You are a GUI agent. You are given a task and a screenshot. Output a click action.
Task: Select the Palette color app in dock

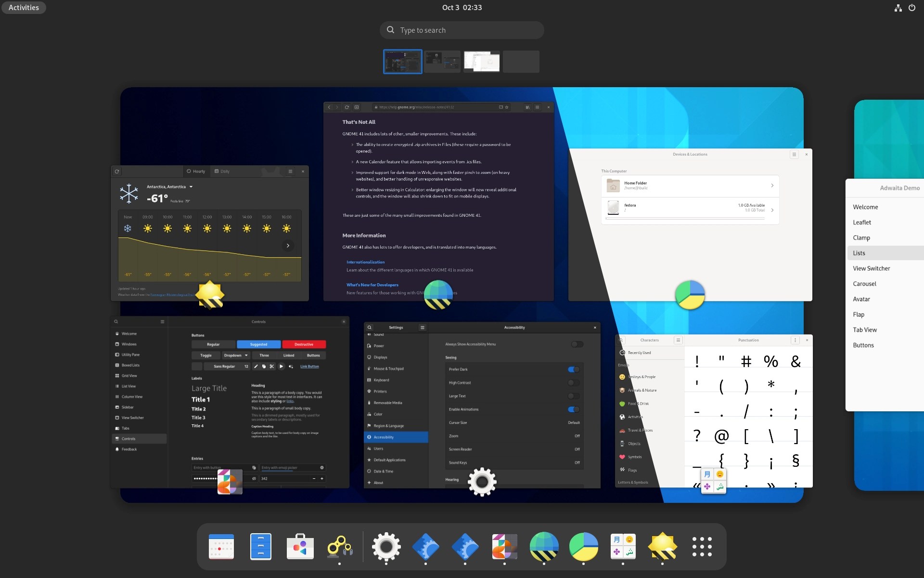503,546
